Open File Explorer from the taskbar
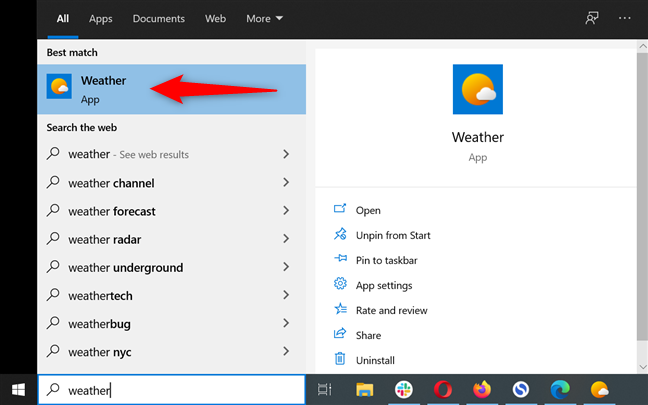648x405 pixels. (x=364, y=389)
